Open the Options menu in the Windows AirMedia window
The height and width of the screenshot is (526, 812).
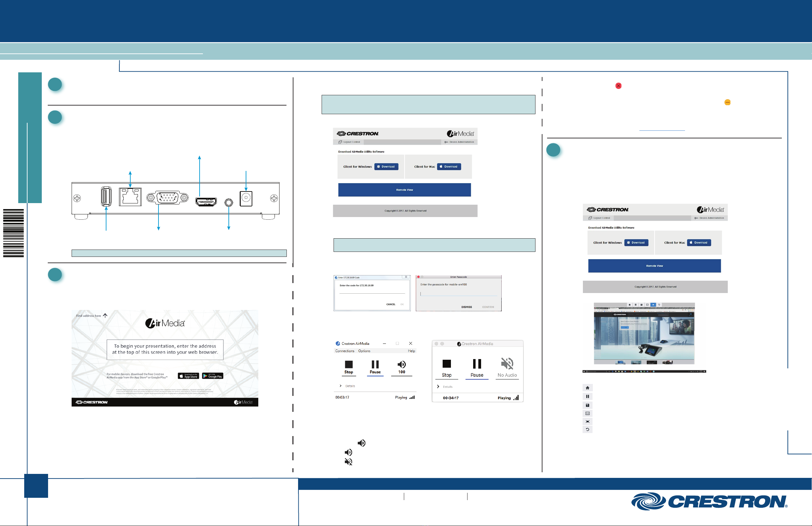(x=364, y=351)
